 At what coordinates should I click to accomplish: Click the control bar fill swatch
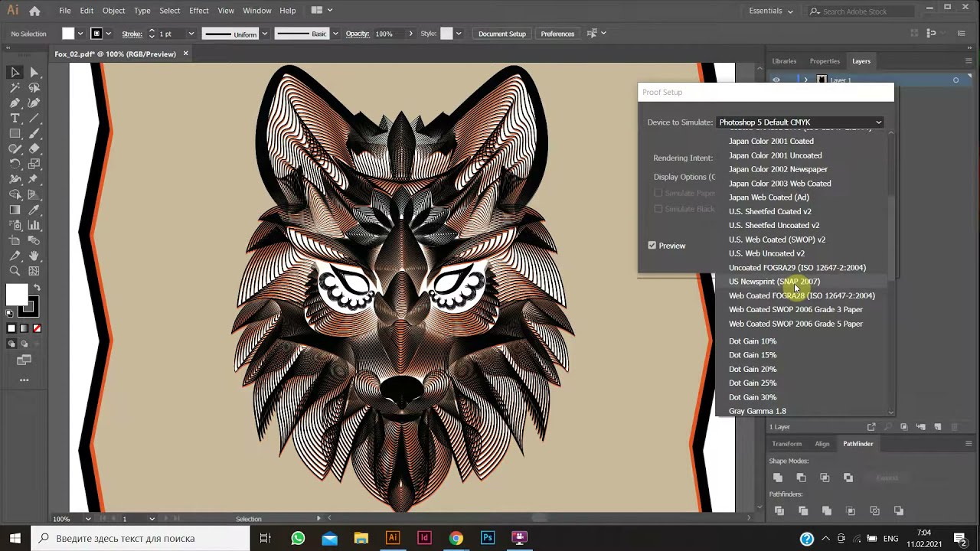click(x=68, y=34)
